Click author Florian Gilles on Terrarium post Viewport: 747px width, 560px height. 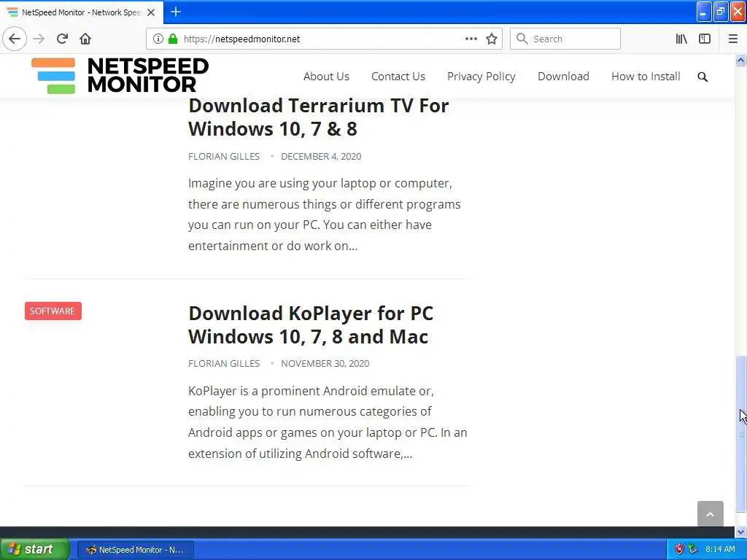coord(224,156)
